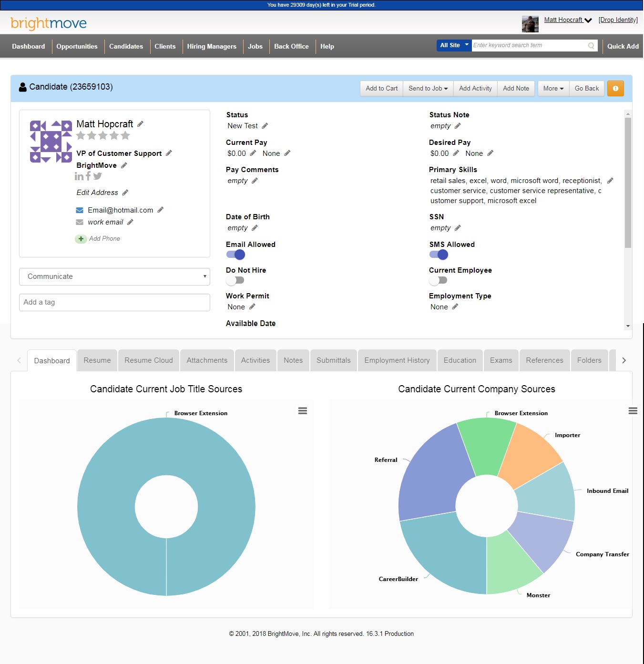This screenshot has width=644, height=664.
Task: Click the Facebook icon under BrightMove
Action: coord(88,176)
